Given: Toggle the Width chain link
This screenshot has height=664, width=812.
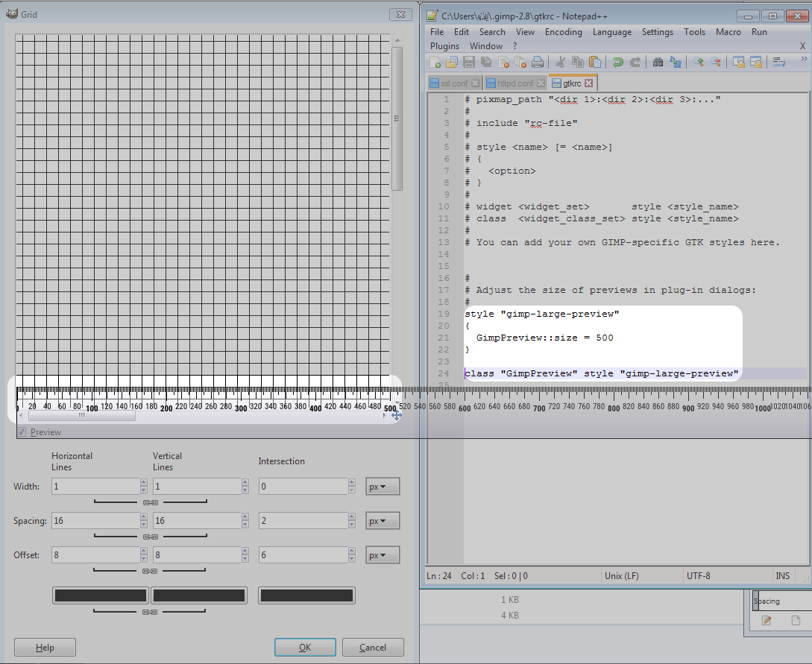Looking at the screenshot, I should coord(150,502).
